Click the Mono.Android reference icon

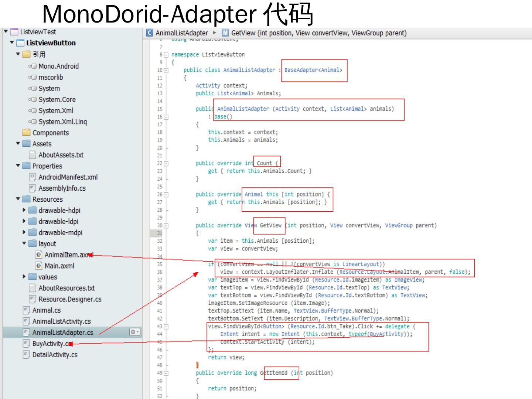coord(33,66)
